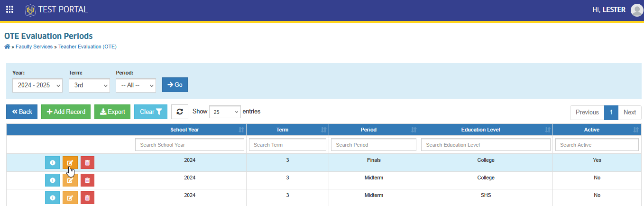Open the apps grid menu icon
Viewport: 644px width, 206px height.
pyautogui.click(x=9, y=9)
